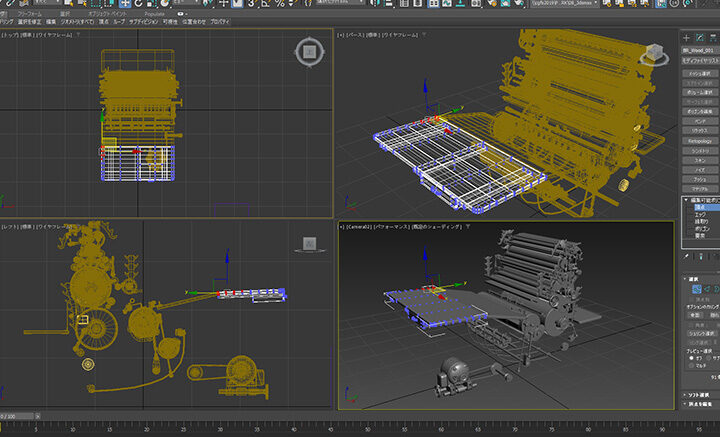Open the Object Paint ribbon tab
The height and width of the screenshot is (437, 720).
coord(107,14)
